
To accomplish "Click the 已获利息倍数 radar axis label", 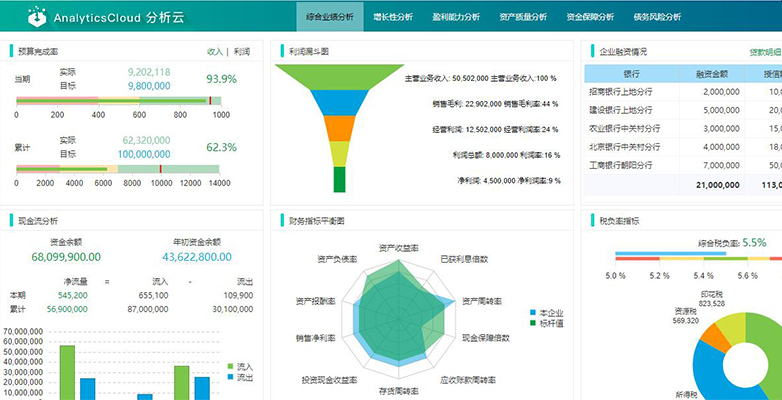I will (x=464, y=259).
